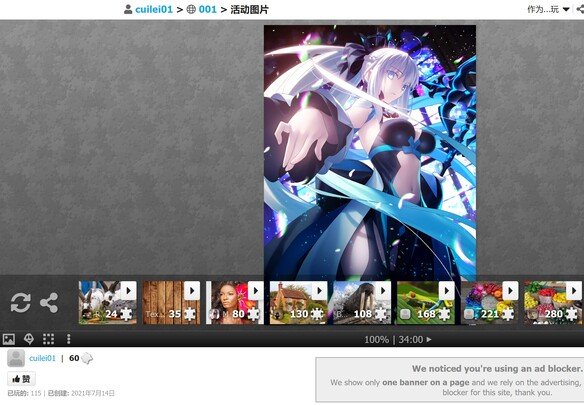Start the timer play arrow after 34:00

429,339
